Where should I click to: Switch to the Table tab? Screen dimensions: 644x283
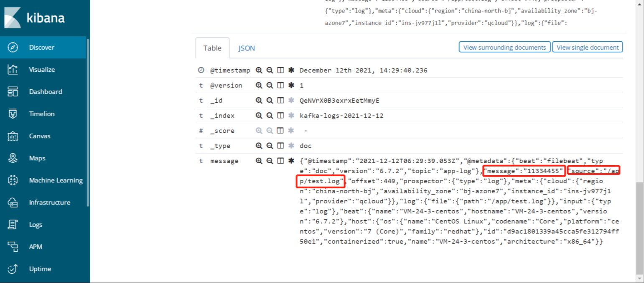tap(212, 48)
